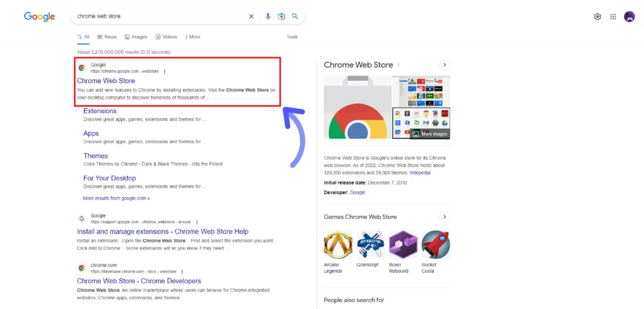The image size is (644, 309).
Task: Click the large Chrome Web Store logo image
Action: [358, 107]
